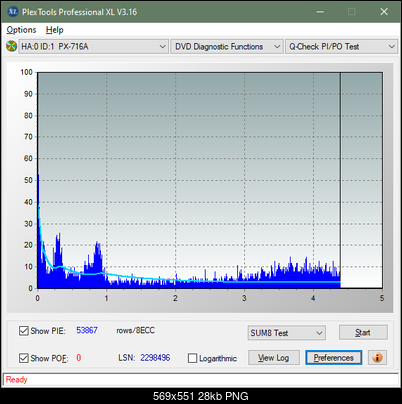Click the LSN label
The image size is (402, 404).
click(127, 358)
